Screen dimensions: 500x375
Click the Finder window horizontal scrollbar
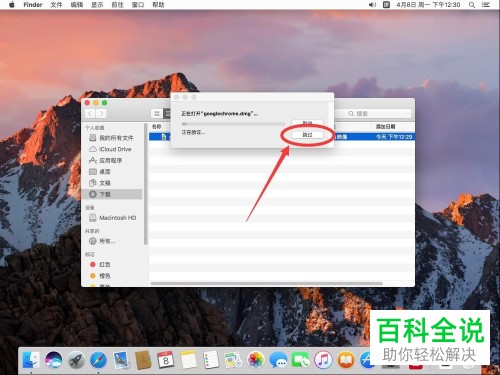(x=267, y=284)
